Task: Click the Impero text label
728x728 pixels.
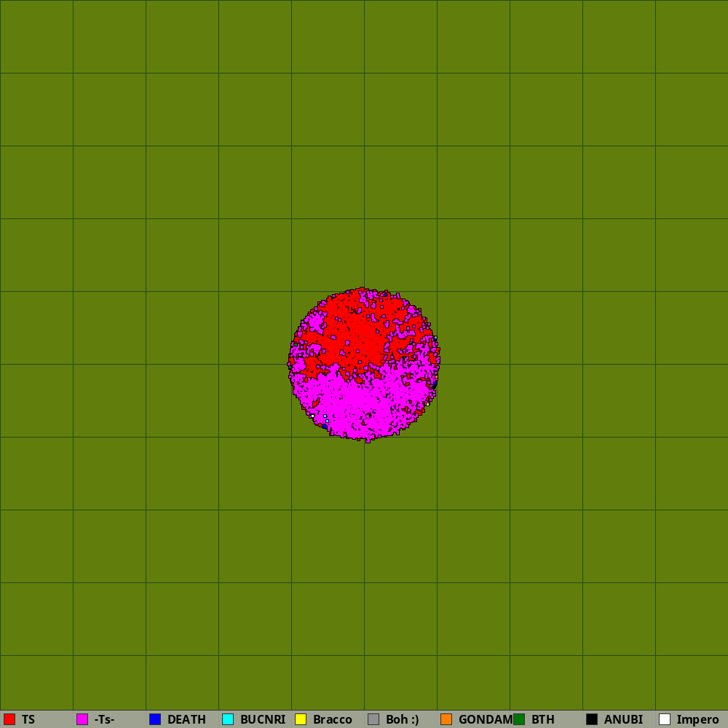Action: [697, 719]
